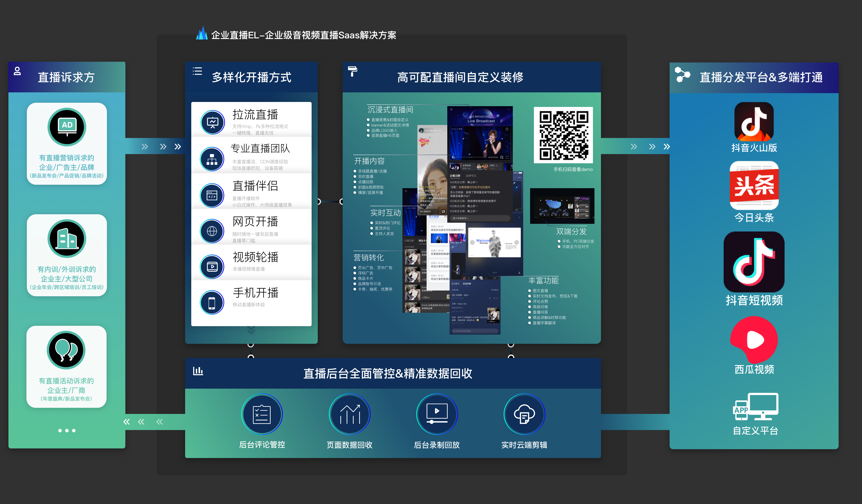
Task: Click the 视频轮播 heading
Action: click(255, 257)
